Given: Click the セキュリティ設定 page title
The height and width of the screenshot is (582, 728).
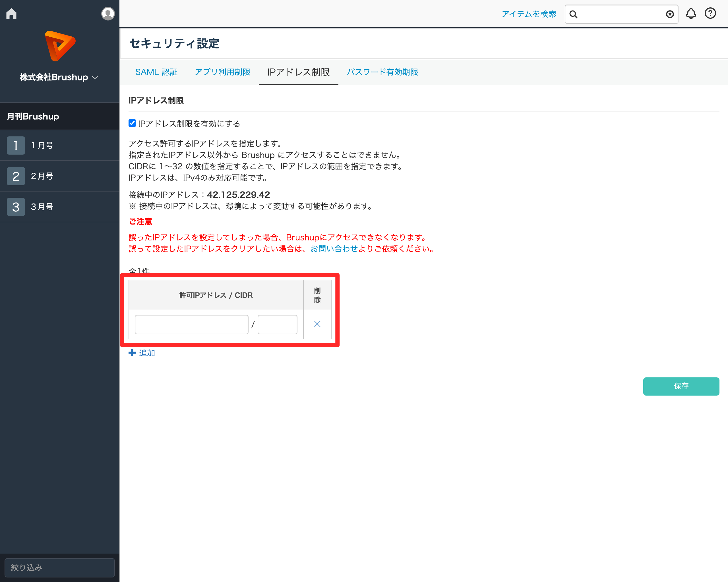Looking at the screenshot, I should tap(175, 43).
